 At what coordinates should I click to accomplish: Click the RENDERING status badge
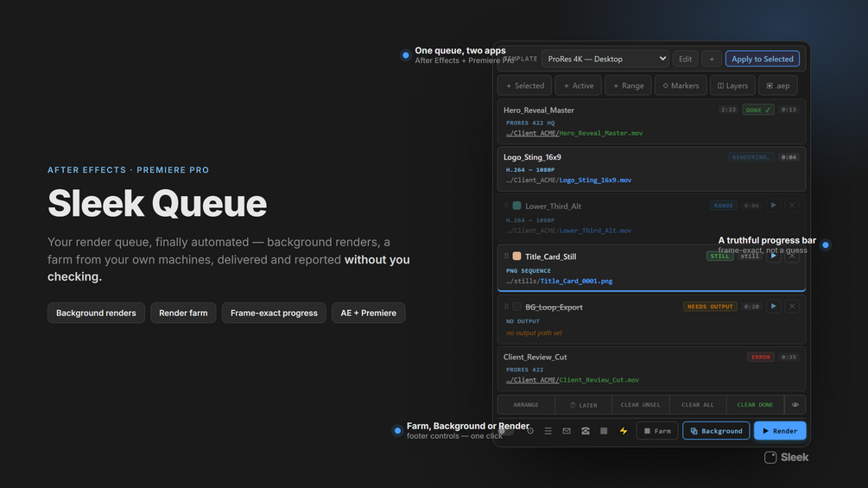pyautogui.click(x=751, y=157)
